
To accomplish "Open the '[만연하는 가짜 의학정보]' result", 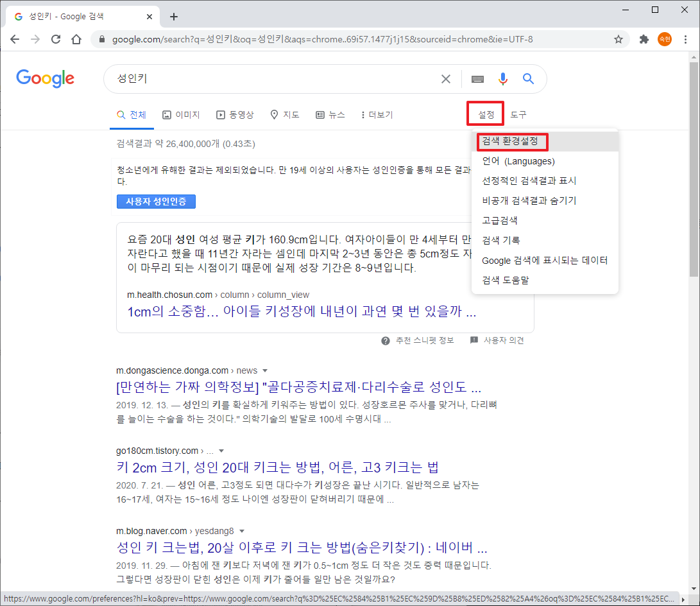I will [x=298, y=386].
